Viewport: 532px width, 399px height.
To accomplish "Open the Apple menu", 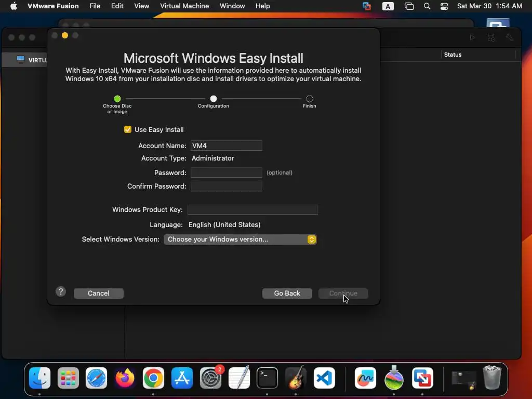I will [x=14, y=6].
